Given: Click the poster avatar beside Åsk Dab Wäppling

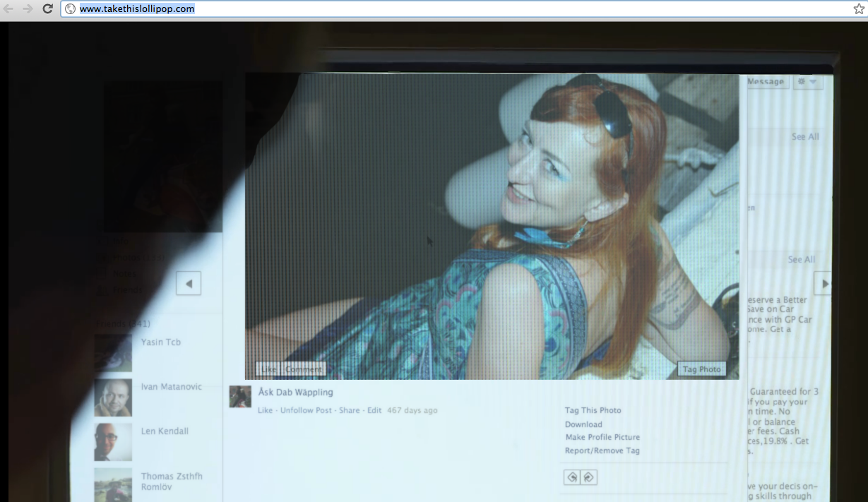Looking at the screenshot, I should tap(240, 396).
